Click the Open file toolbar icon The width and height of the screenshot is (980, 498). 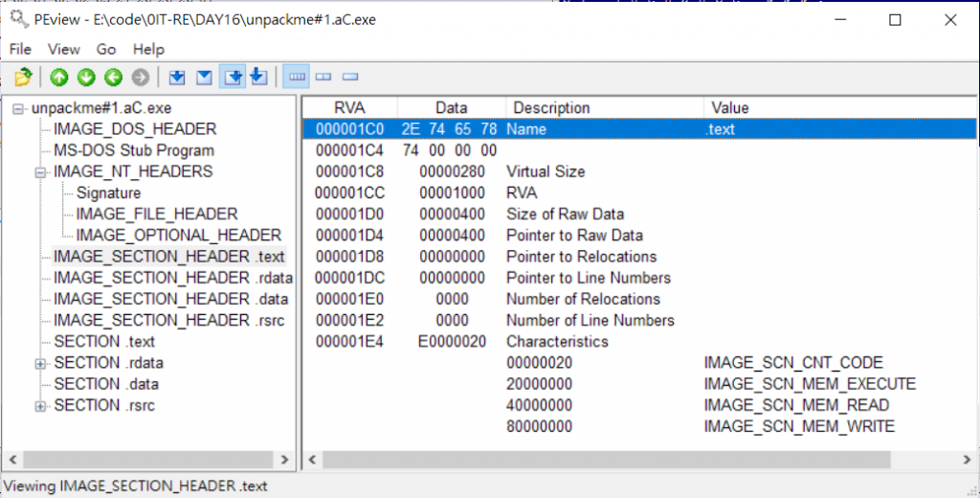click(x=23, y=77)
